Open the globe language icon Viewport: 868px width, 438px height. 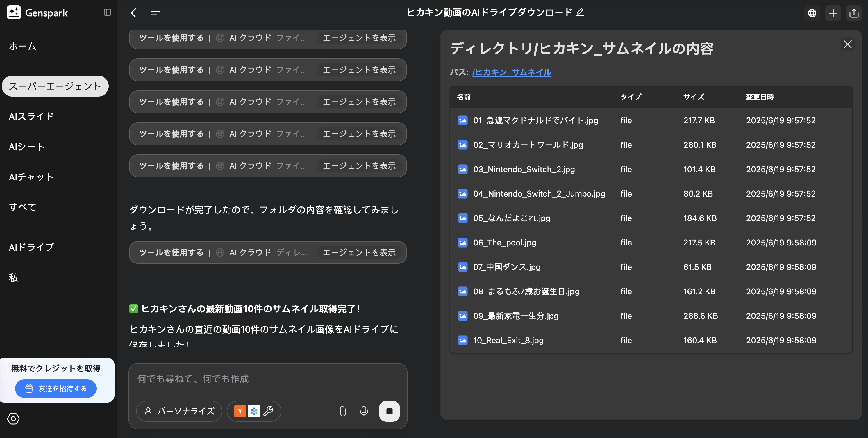pos(812,13)
